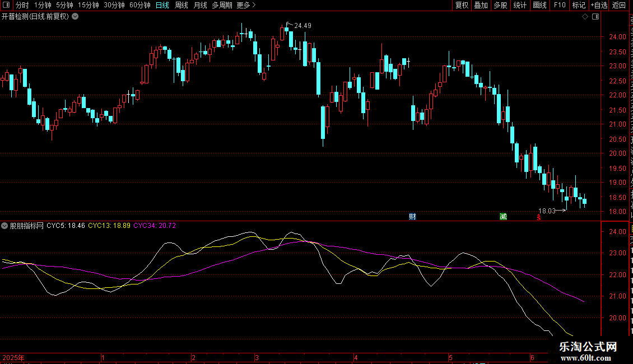Switch to 周线 weekly chart
The image size is (633, 364).
click(x=181, y=5)
